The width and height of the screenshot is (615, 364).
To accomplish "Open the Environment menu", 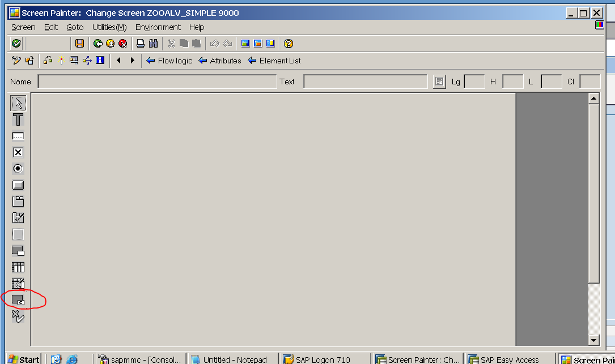I will tap(158, 27).
